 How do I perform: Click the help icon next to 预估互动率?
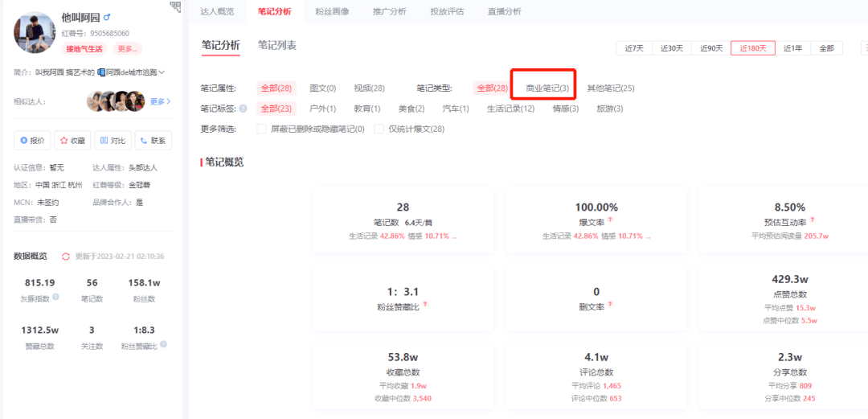[813, 220]
